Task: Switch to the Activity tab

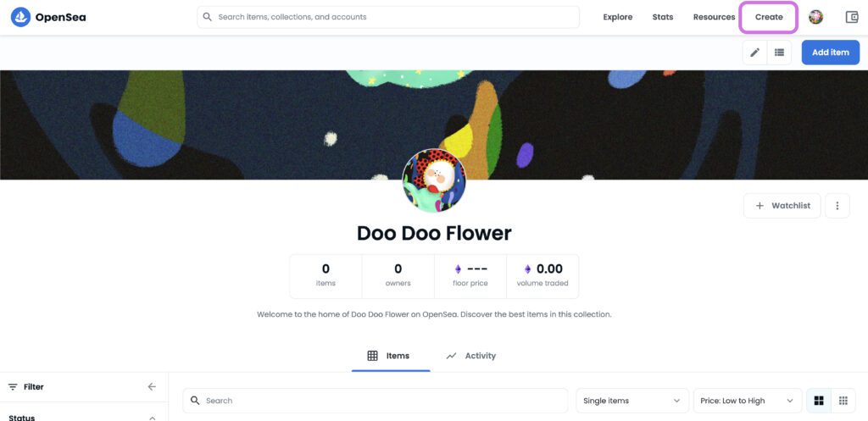Action: (x=471, y=356)
